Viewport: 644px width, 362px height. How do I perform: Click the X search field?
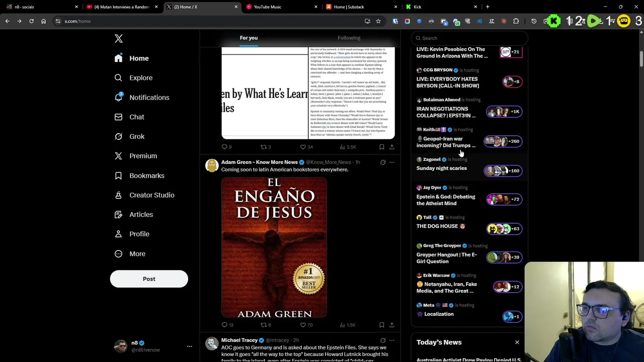coord(469,38)
